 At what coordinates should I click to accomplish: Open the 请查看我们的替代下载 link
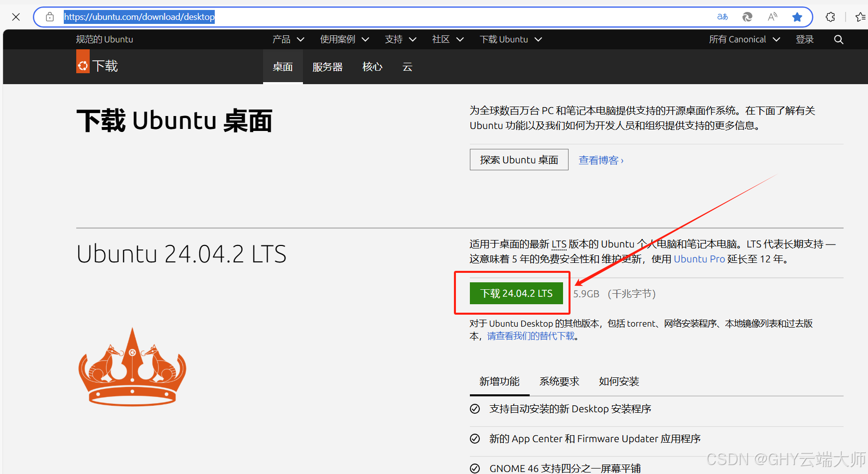[x=531, y=336]
